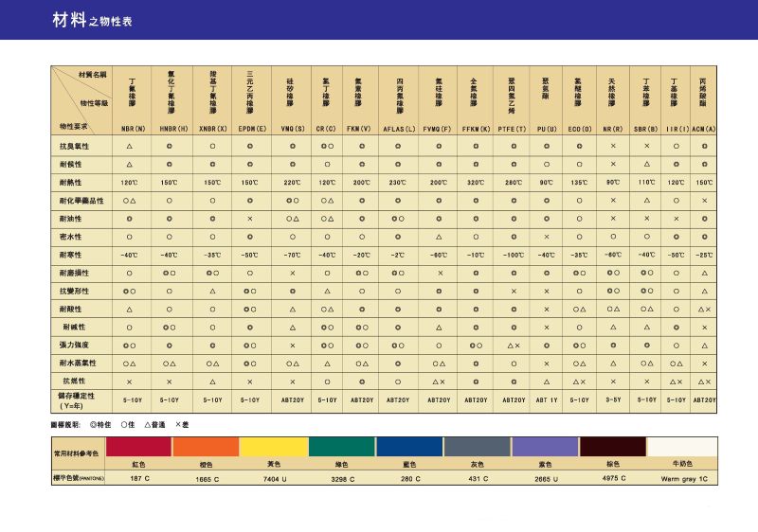
Task: Click the Pantone code 7404 U
Action: pos(274,479)
